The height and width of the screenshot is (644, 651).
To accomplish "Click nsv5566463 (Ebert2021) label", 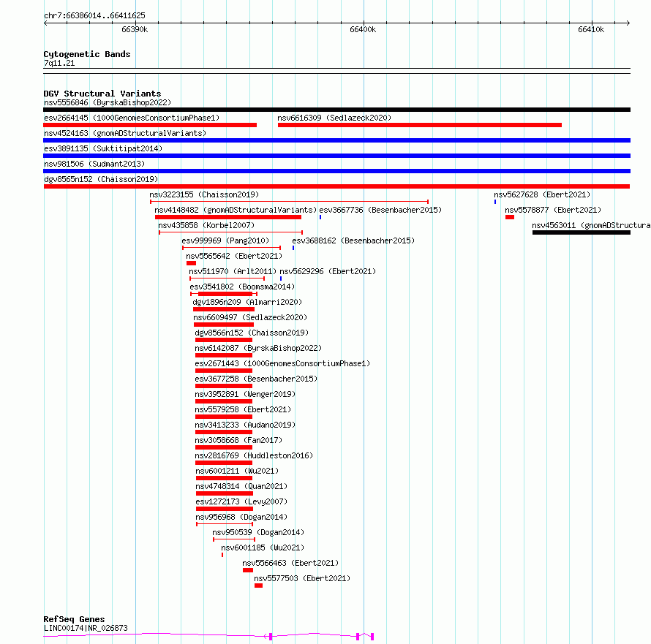I will [x=290, y=563].
